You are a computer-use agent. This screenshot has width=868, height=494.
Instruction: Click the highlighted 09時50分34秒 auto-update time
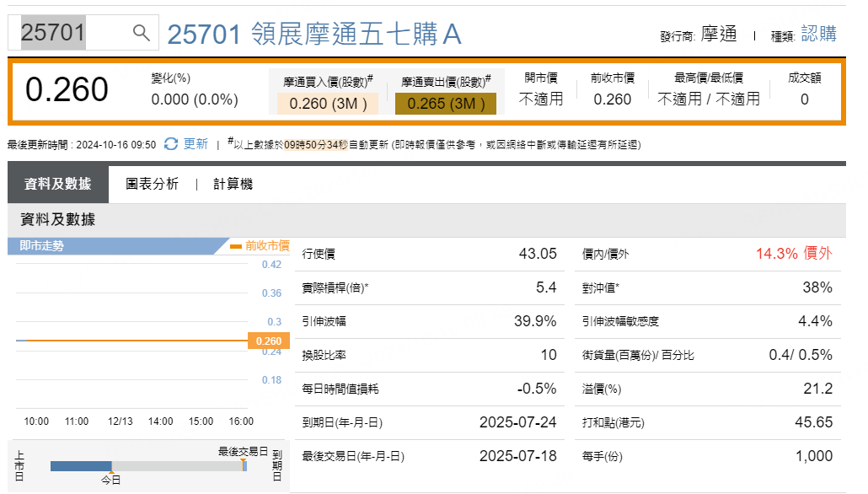[x=315, y=144]
